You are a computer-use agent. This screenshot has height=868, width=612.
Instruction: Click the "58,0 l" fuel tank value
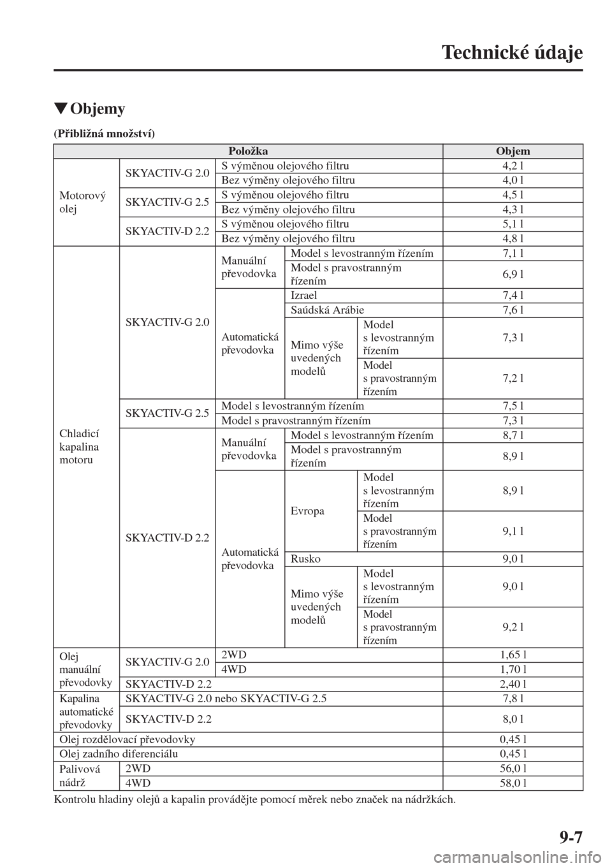click(x=513, y=783)
